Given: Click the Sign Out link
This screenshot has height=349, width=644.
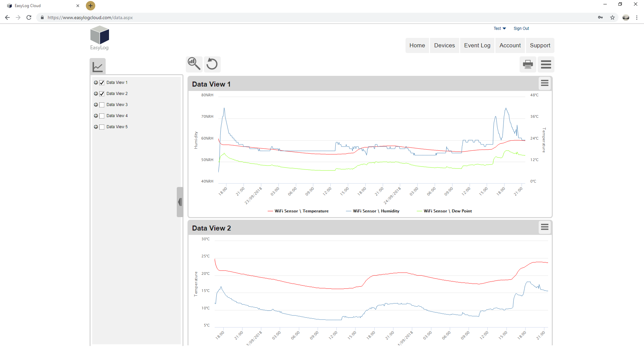Looking at the screenshot, I should [x=521, y=29].
